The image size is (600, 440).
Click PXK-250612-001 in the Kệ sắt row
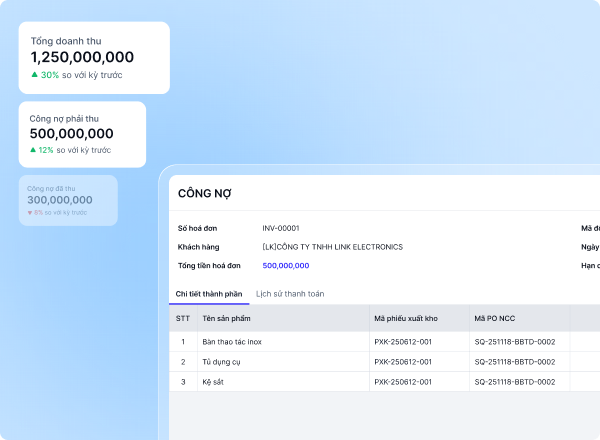[x=403, y=382]
